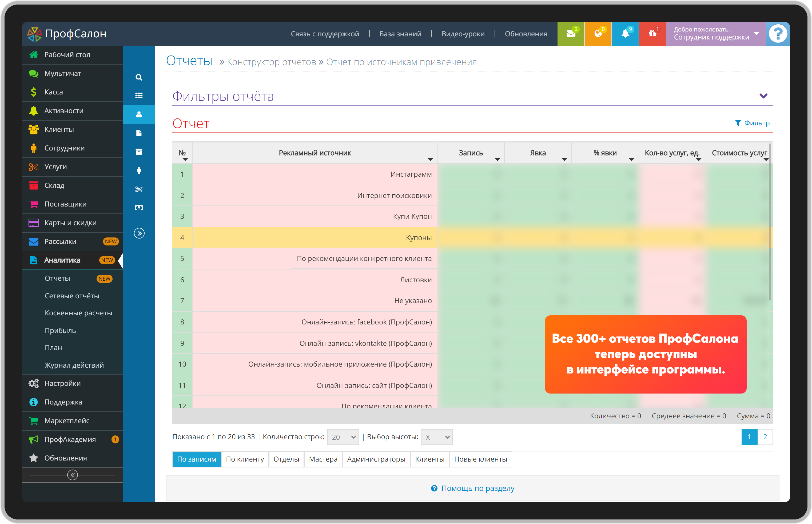Select the scissors icon in blue sidebar
Image resolution: width=812 pixels, height=524 pixels.
pos(139,189)
